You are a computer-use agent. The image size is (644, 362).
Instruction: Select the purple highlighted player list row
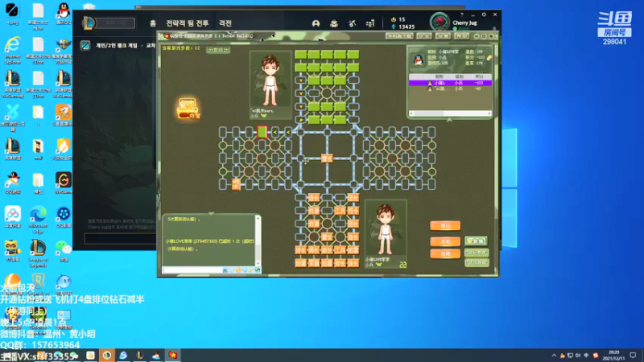[450, 83]
